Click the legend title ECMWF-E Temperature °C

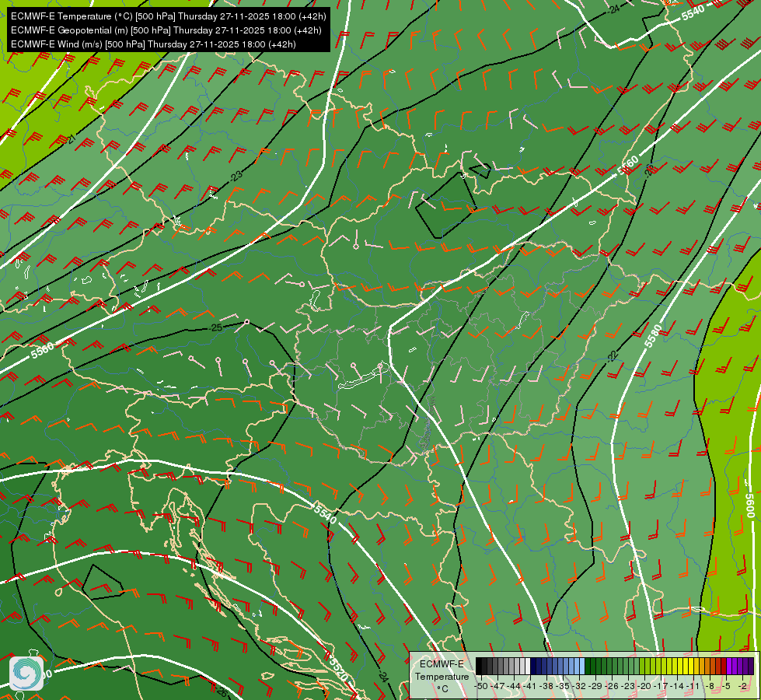(442, 676)
